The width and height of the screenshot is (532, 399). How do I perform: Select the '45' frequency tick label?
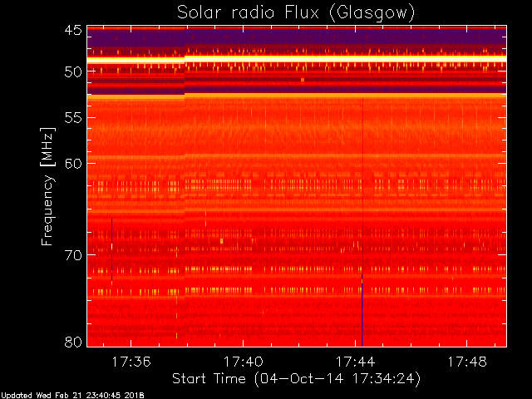click(73, 31)
